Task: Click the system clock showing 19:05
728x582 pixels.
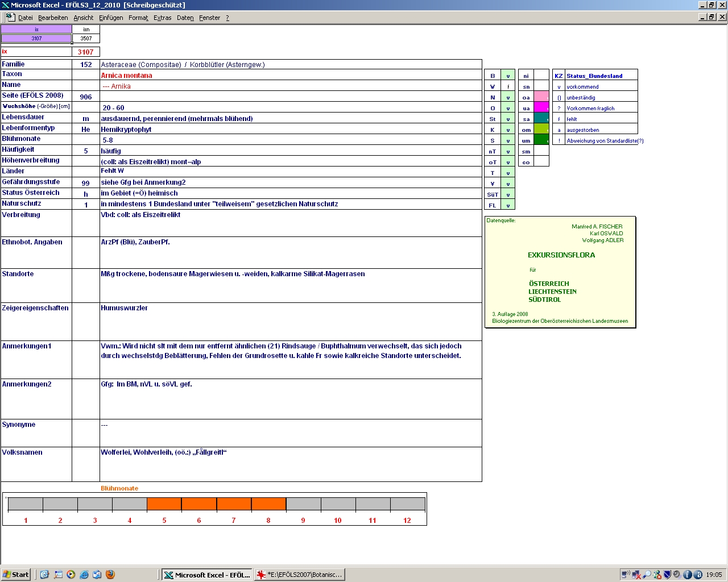Action: click(714, 575)
